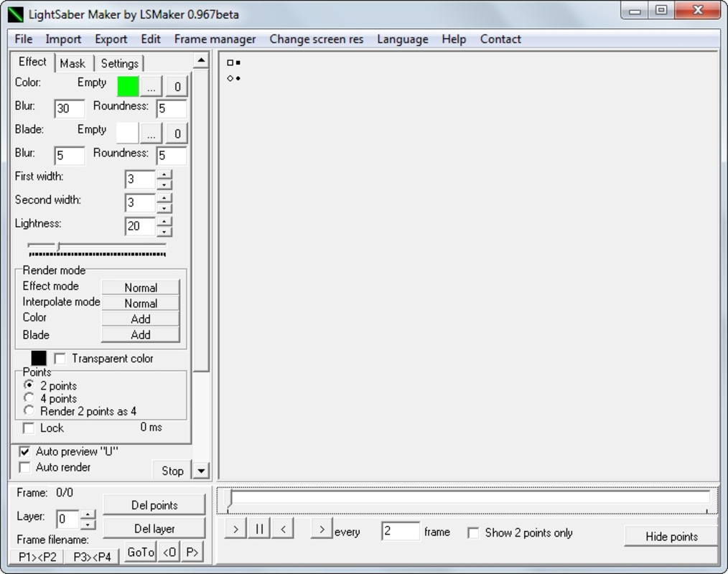The width and height of the screenshot is (728, 574).
Task: Open the Edit menu
Action: 151,39
